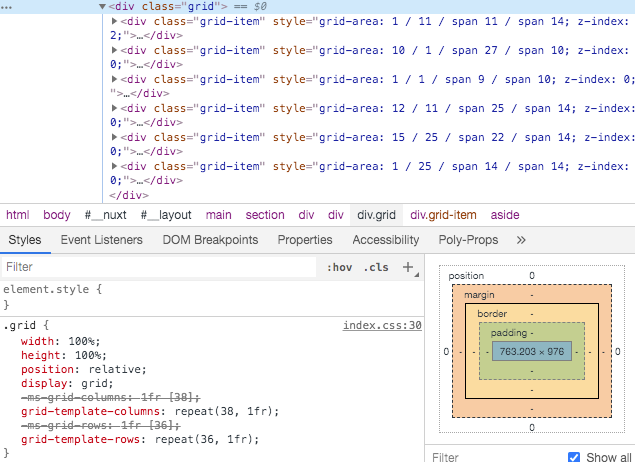Open the index.css:30 source link
This screenshot has height=462, width=635.
[x=382, y=325]
